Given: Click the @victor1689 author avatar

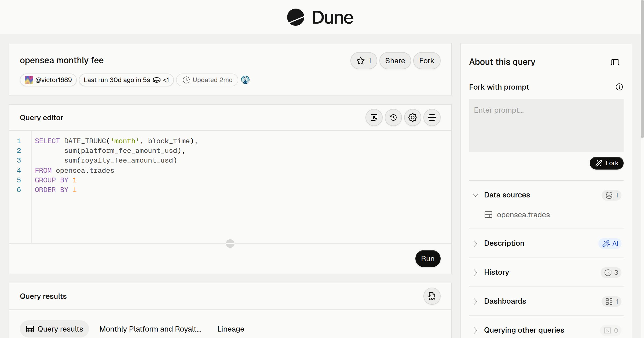Looking at the screenshot, I should point(29,80).
